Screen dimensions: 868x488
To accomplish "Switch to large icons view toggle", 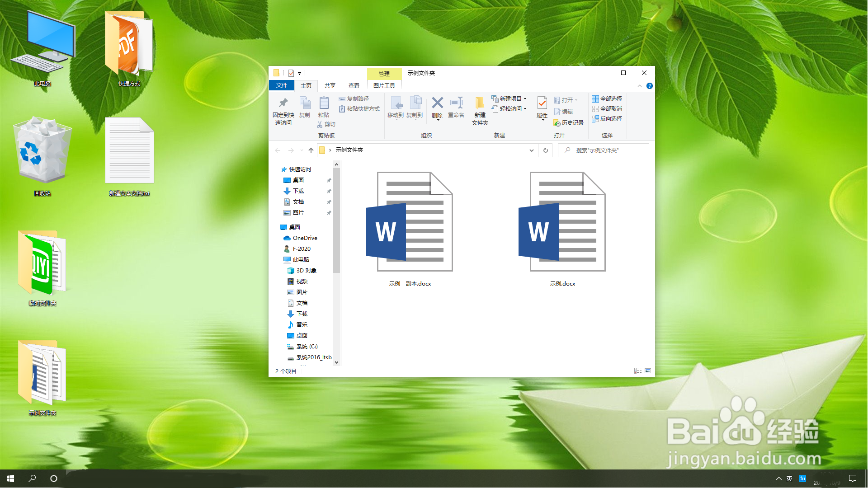I will point(648,371).
